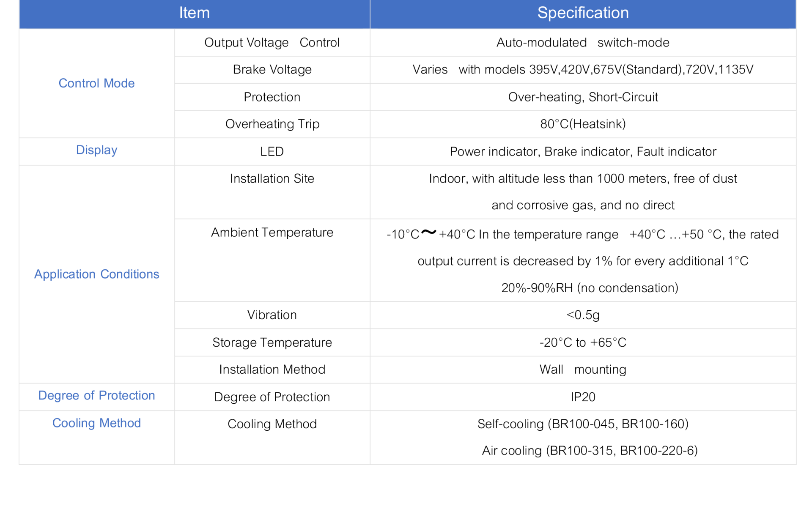
Task: Select the Installation Site cell
Action: (x=272, y=178)
